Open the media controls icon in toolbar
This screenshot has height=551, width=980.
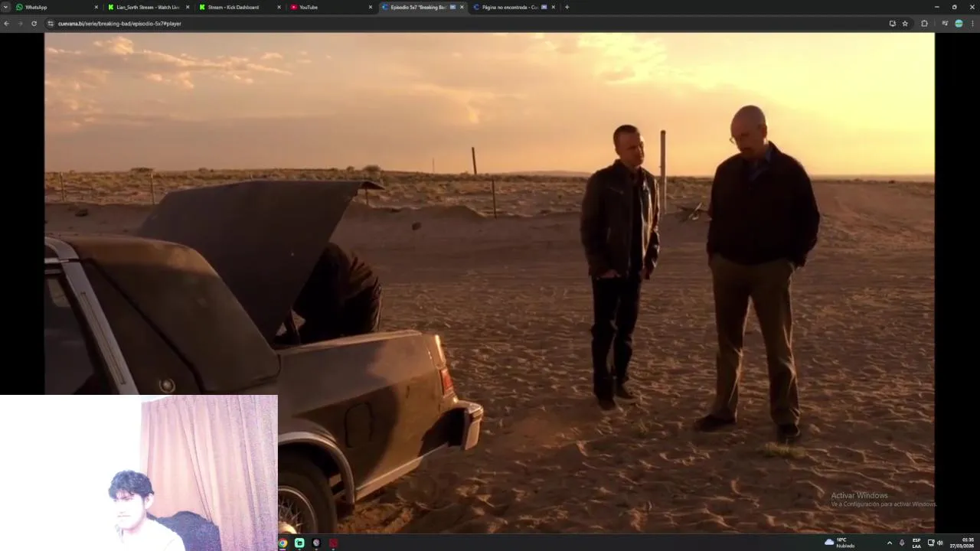click(x=945, y=24)
